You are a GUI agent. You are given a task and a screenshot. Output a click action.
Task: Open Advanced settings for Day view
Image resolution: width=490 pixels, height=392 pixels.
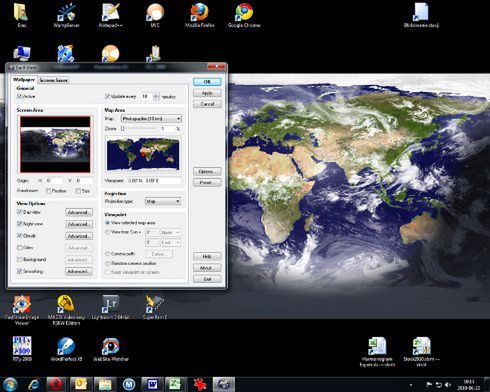pos(79,212)
